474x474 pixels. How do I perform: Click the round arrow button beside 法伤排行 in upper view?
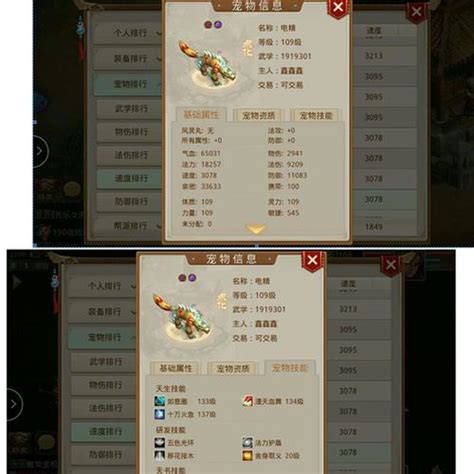[39, 151]
